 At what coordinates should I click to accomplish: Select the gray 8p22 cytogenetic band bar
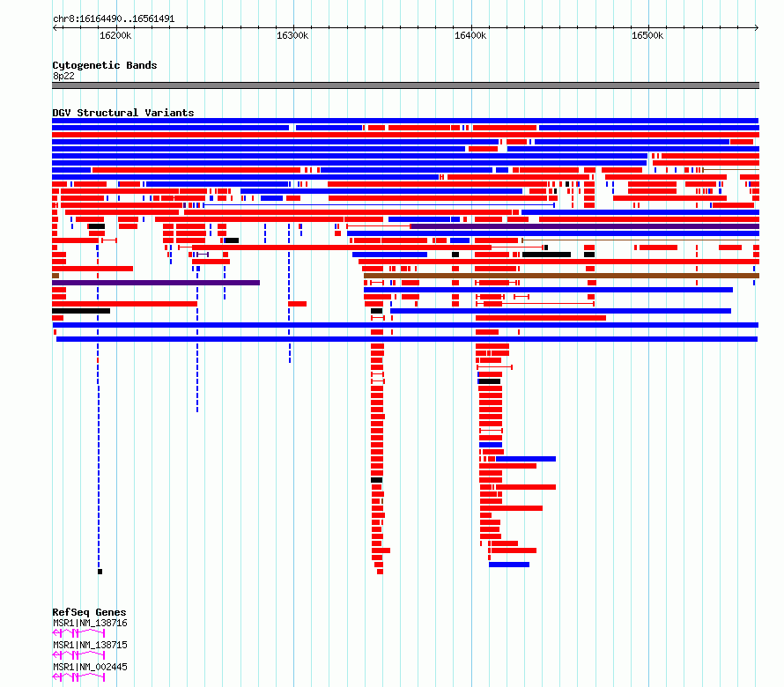tap(405, 85)
